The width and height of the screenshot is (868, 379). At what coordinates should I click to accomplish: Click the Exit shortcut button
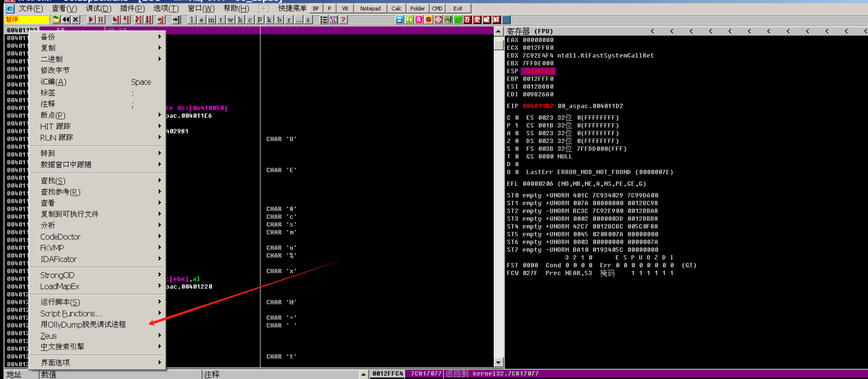click(458, 8)
